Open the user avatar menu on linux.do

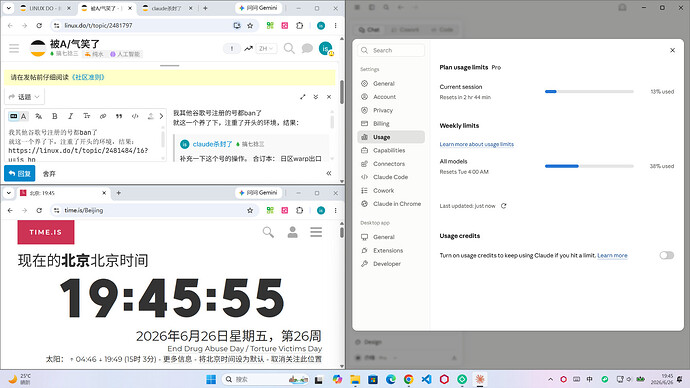(x=326, y=49)
